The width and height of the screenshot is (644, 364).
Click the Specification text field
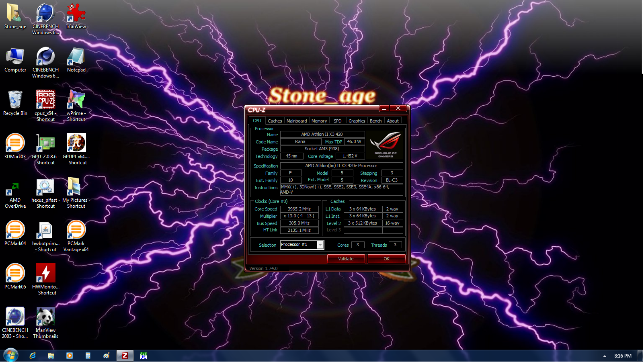[x=341, y=166]
